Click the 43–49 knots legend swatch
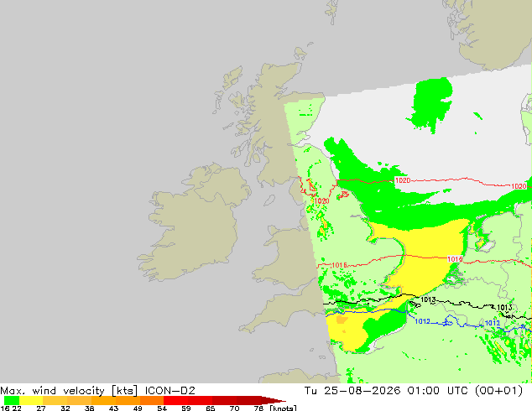 point(128,400)
